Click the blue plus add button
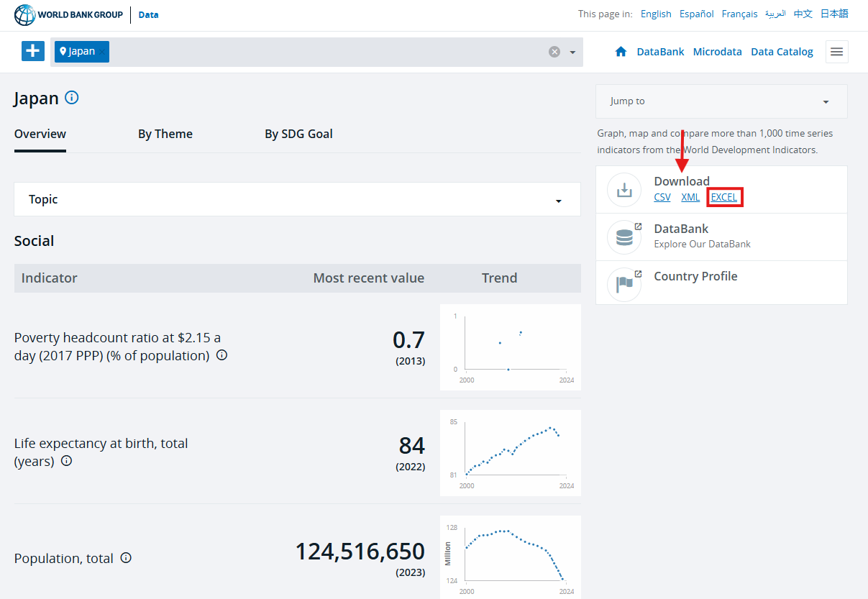868x599 pixels. (33, 51)
